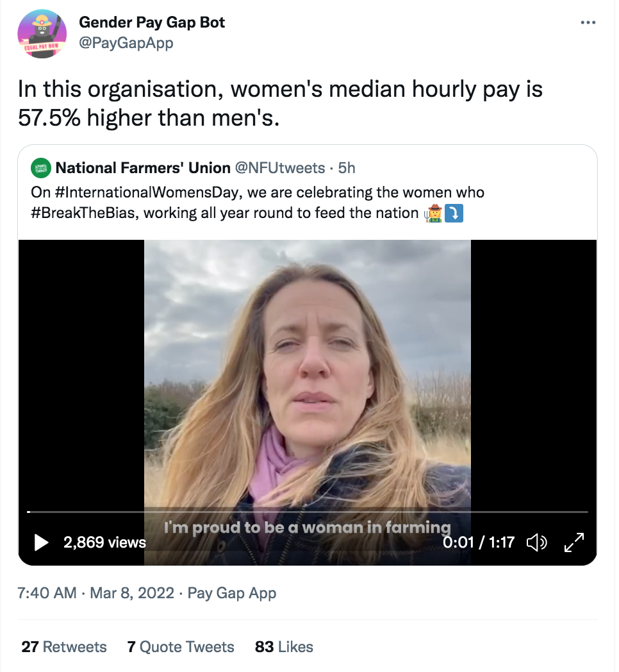Open the Gender Pay Gap Bot profile name
This screenshot has height=672, width=619.
click(152, 23)
